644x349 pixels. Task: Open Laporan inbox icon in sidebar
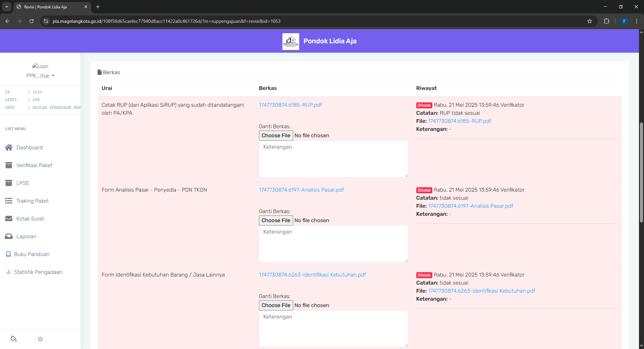[x=9, y=236]
